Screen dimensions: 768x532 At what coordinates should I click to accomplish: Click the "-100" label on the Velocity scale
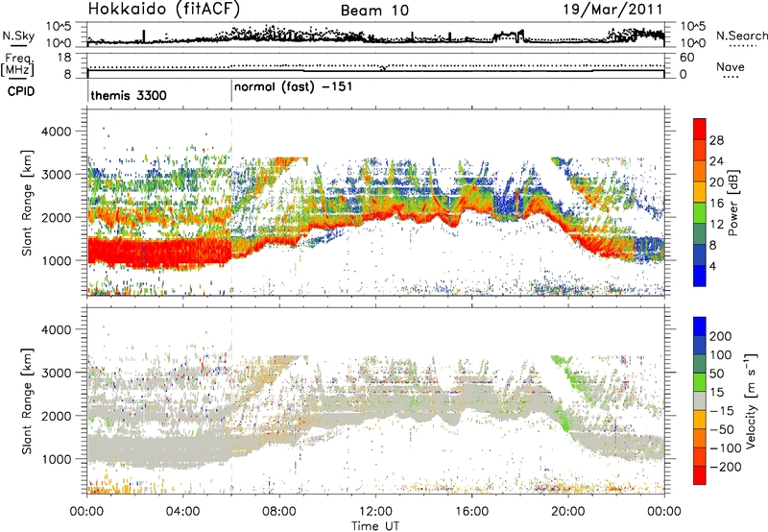click(725, 448)
